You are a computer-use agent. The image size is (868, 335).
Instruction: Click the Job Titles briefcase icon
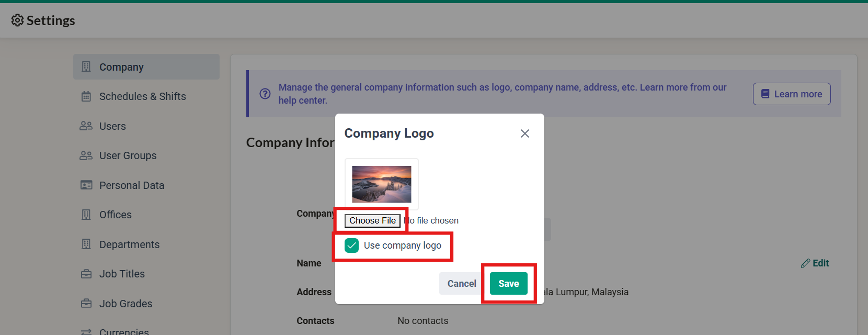point(86,274)
